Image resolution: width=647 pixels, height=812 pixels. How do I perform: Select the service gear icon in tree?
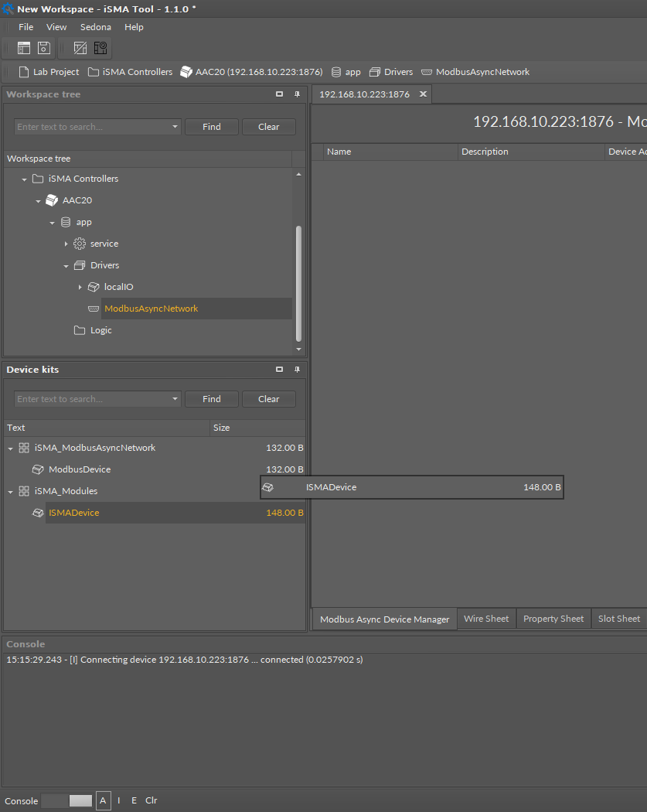coord(80,244)
